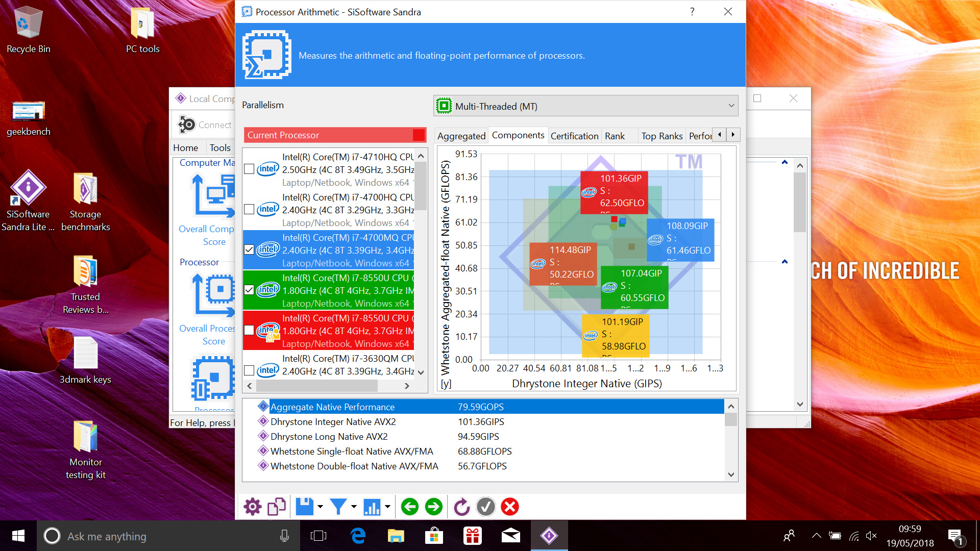Viewport: 980px width, 551px height.
Task: Select Dhrystone Long Native AVX2 result row
Action: (x=329, y=437)
